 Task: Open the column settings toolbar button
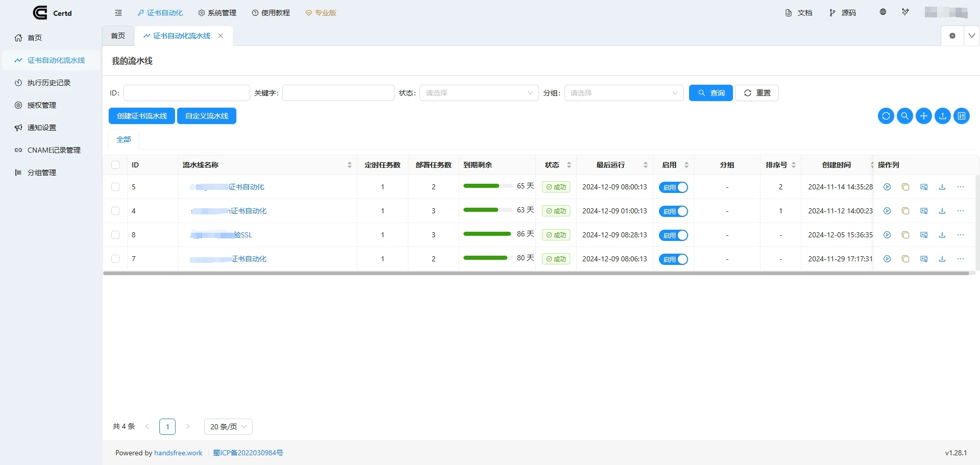tap(962, 116)
